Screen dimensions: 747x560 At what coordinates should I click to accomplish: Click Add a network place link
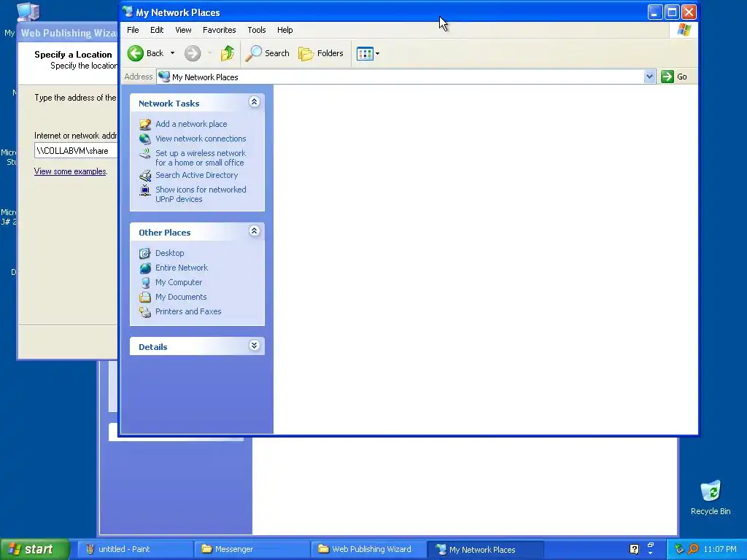[191, 124]
